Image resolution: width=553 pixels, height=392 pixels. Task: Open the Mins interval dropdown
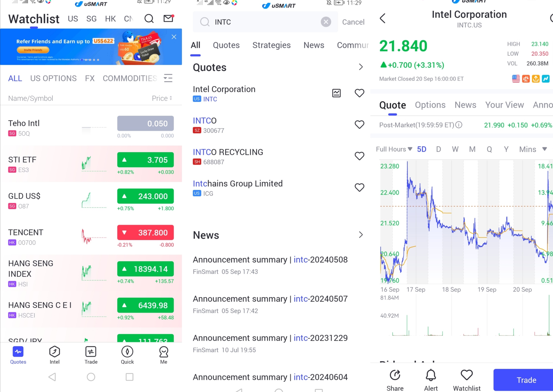pos(533,149)
